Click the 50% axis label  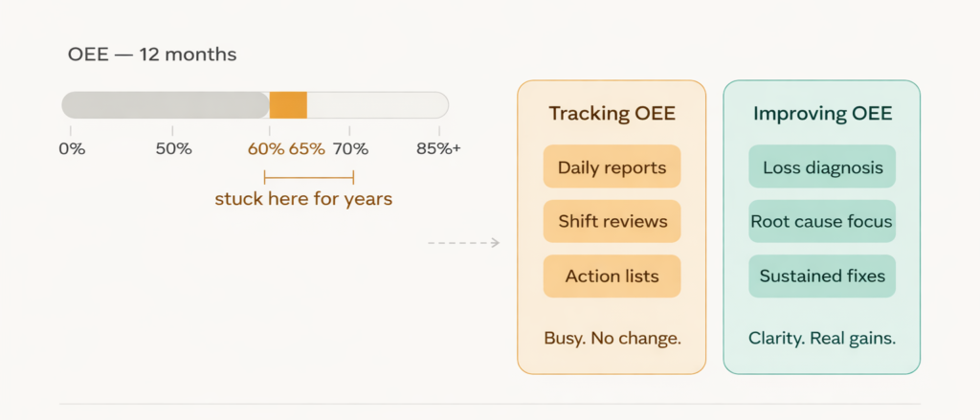click(x=173, y=148)
